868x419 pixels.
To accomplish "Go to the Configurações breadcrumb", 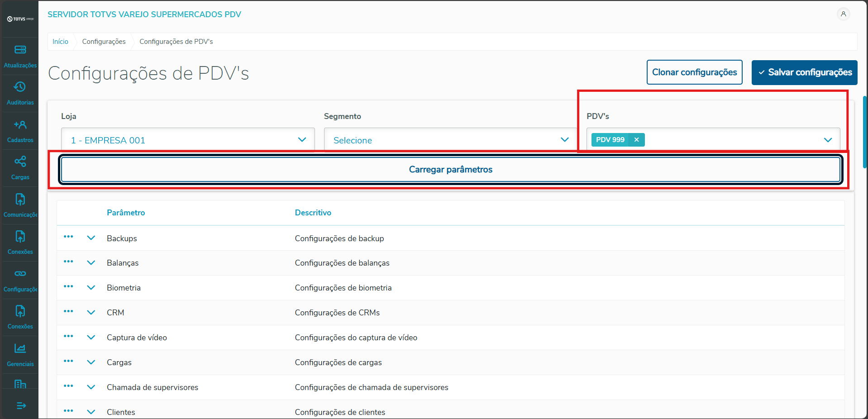I will pyautogui.click(x=104, y=42).
